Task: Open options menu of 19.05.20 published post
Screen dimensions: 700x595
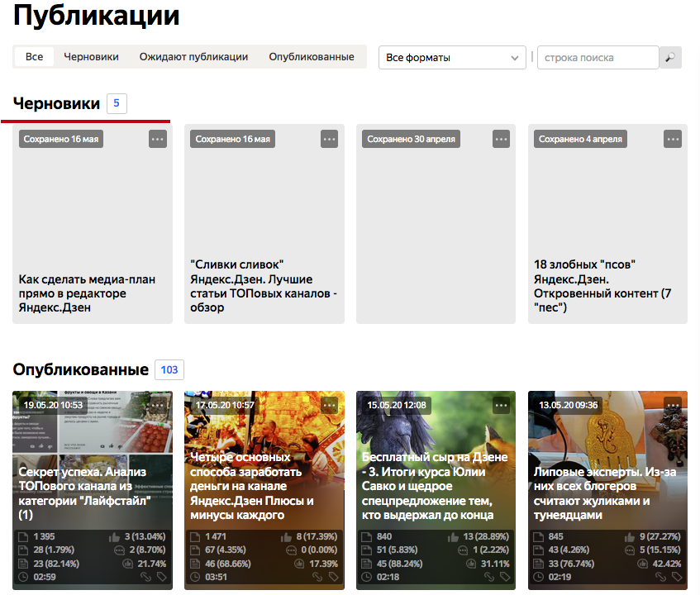Action: [x=158, y=405]
